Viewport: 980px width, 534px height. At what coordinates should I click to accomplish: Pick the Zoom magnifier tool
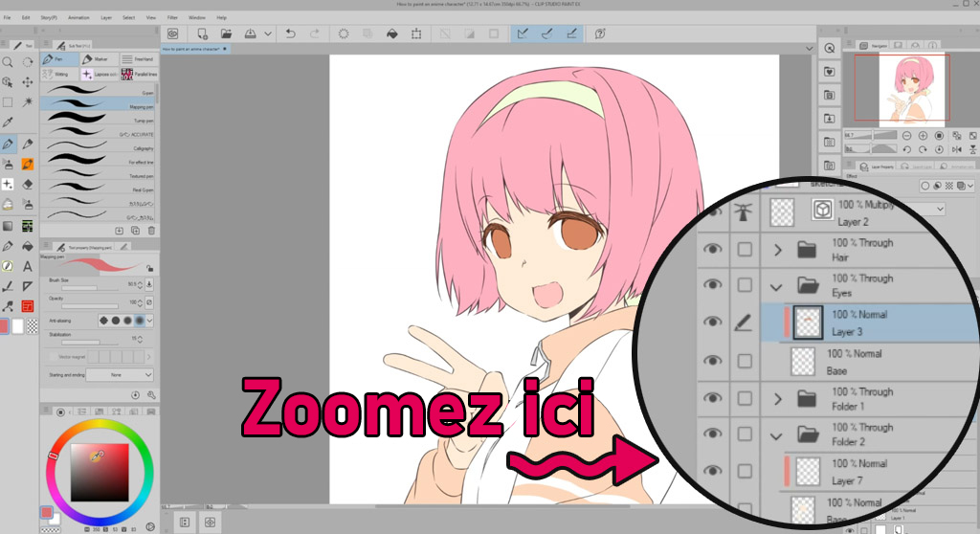click(x=8, y=61)
